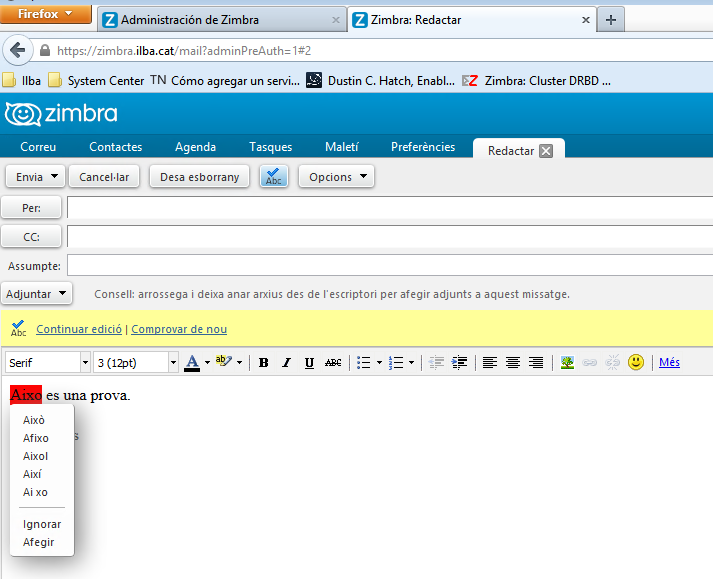This screenshot has width=713, height=579.
Task: Open the 3 (12pt) font size dropdown
Action: click(x=173, y=363)
